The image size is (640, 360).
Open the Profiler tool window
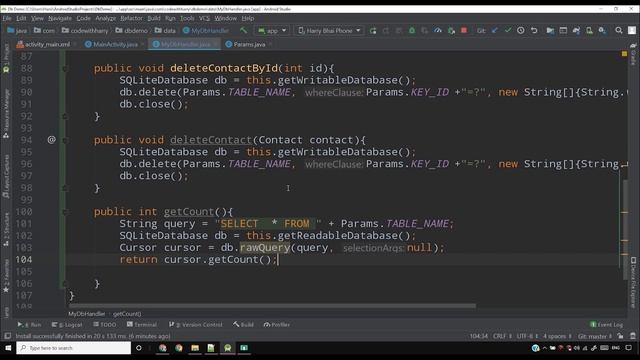(277, 324)
